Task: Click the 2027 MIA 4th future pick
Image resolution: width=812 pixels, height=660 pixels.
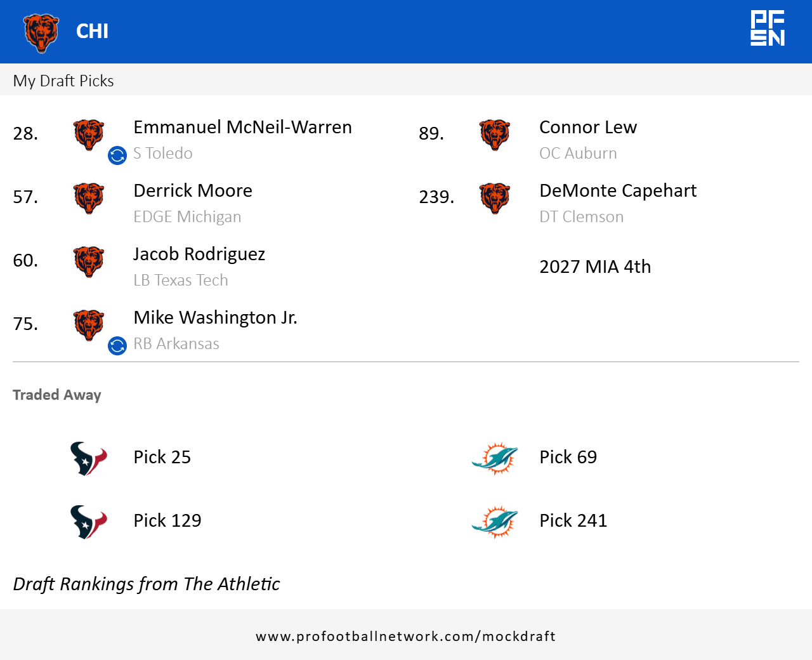Action: pyautogui.click(x=595, y=267)
